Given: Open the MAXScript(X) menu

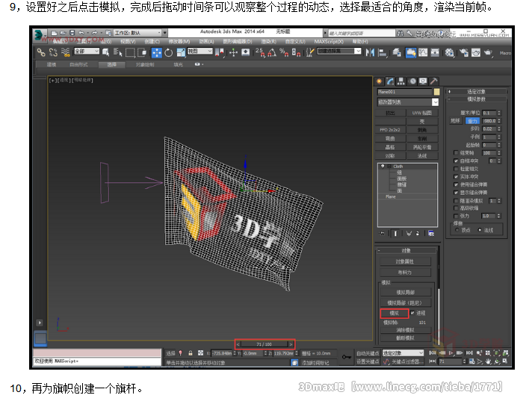Looking at the screenshot, I should click(x=329, y=41).
